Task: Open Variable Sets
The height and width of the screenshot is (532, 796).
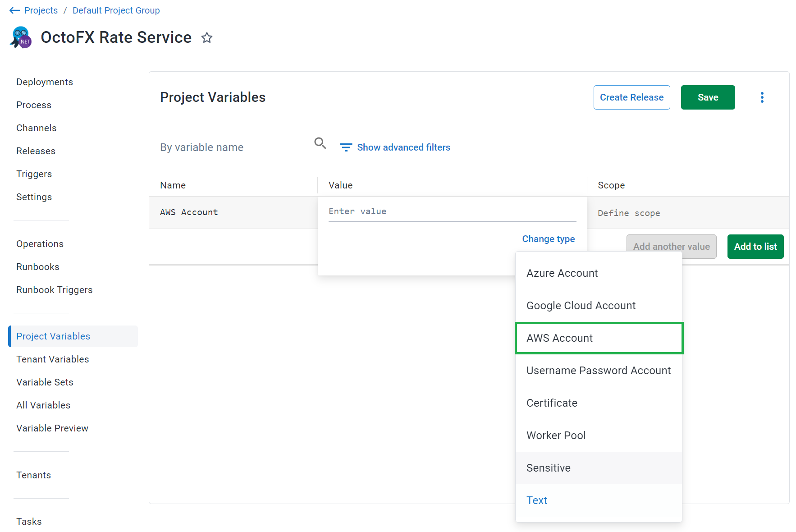Action: click(x=45, y=382)
